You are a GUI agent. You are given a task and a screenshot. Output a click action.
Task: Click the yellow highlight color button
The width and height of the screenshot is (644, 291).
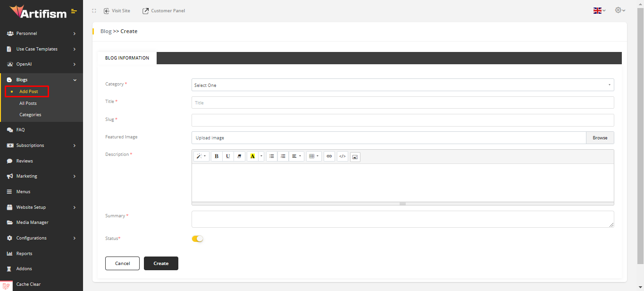252,156
